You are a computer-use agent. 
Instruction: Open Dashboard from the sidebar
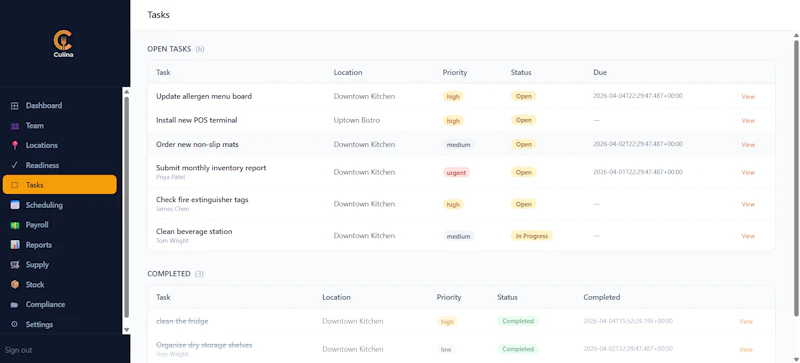tap(60, 106)
